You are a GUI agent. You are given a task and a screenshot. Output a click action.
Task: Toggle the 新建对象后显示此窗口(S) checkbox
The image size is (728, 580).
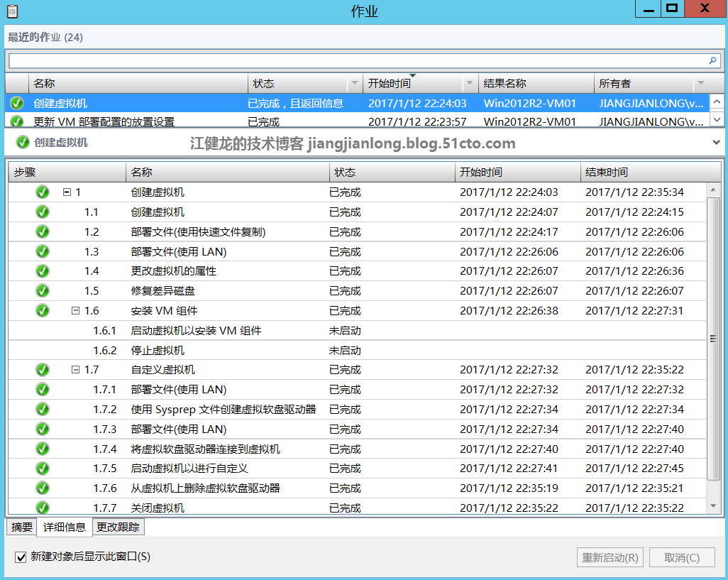click(x=21, y=557)
